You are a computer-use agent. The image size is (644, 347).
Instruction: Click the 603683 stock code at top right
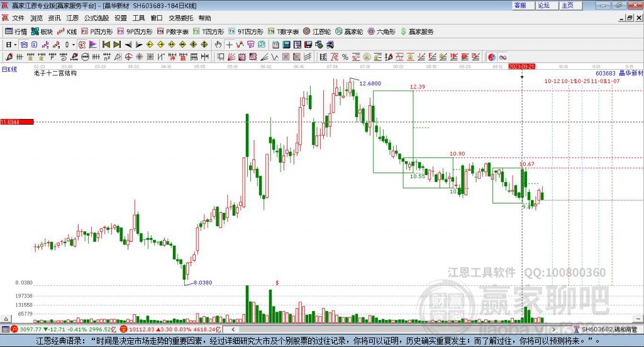pos(606,73)
